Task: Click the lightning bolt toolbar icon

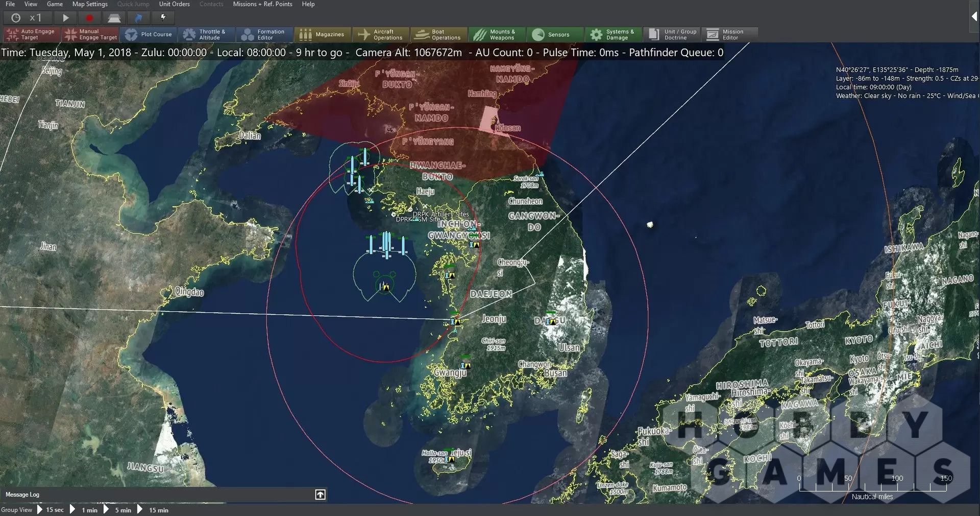Action: coord(163,18)
